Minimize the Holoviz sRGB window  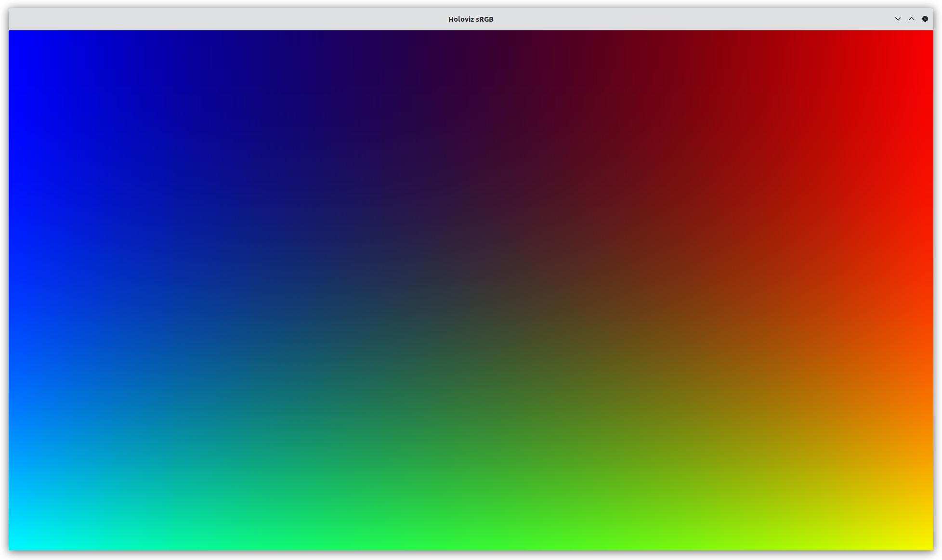coord(898,19)
